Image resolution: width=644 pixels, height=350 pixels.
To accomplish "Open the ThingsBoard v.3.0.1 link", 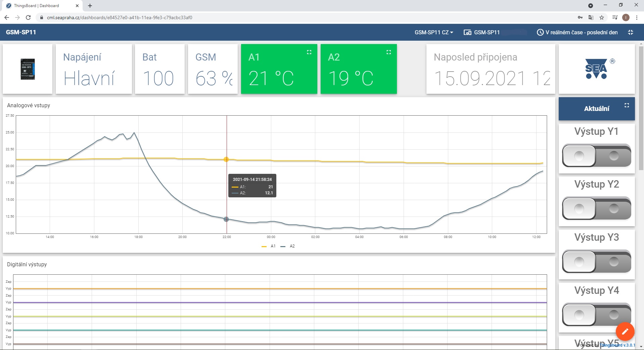I will pos(617,345).
